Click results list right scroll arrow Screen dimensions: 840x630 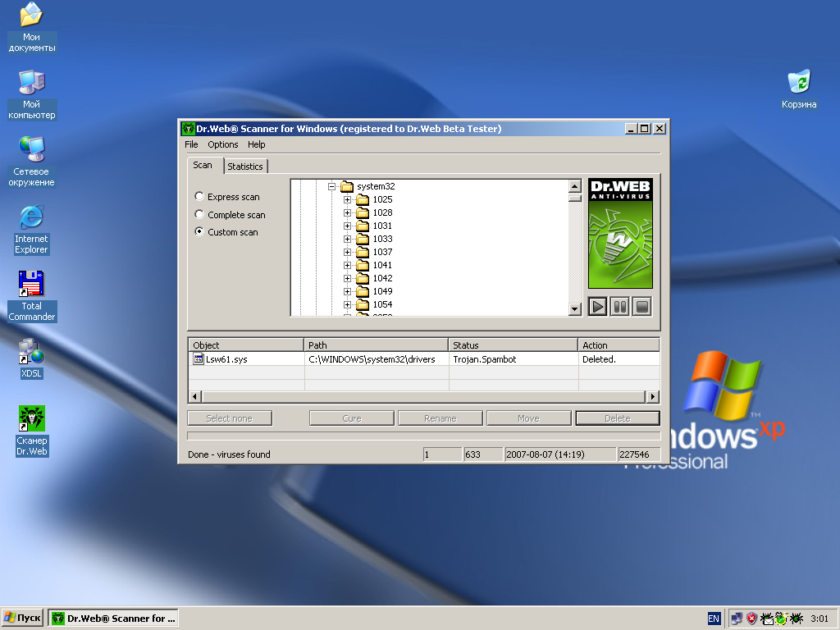point(652,397)
